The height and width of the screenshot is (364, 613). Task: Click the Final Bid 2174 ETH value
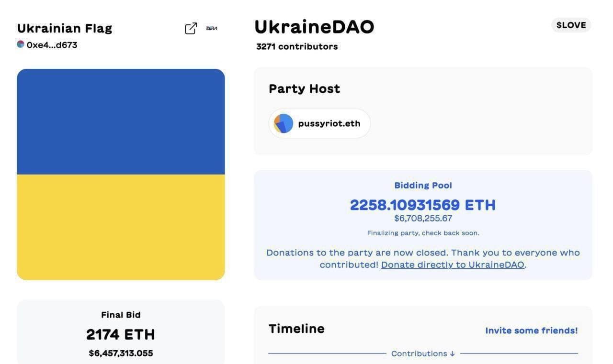pos(121,334)
